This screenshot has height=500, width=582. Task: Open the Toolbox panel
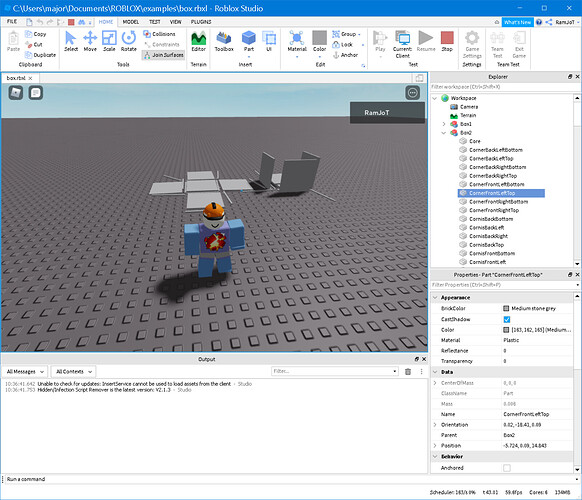tap(224, 41)
